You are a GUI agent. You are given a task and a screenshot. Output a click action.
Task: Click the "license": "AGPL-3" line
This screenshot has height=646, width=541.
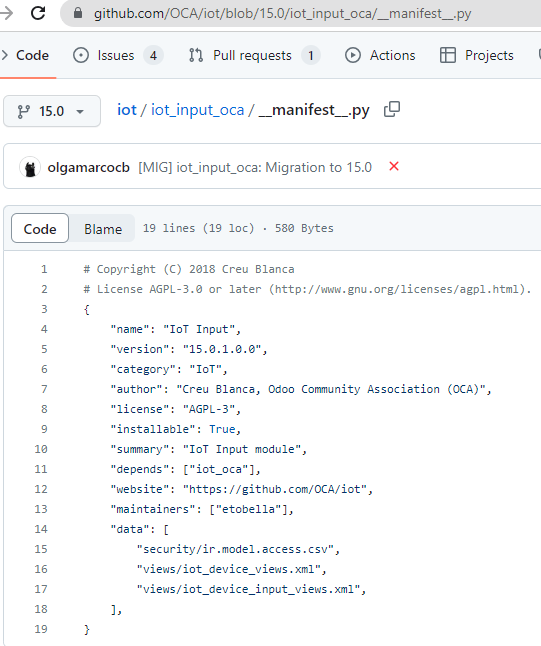coord(176,409)
